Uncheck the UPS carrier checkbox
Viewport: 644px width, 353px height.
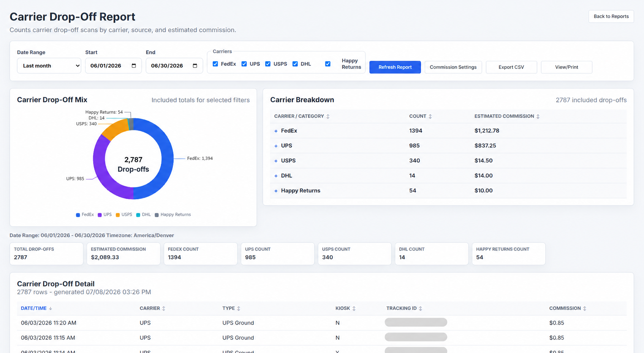point(244,64)
